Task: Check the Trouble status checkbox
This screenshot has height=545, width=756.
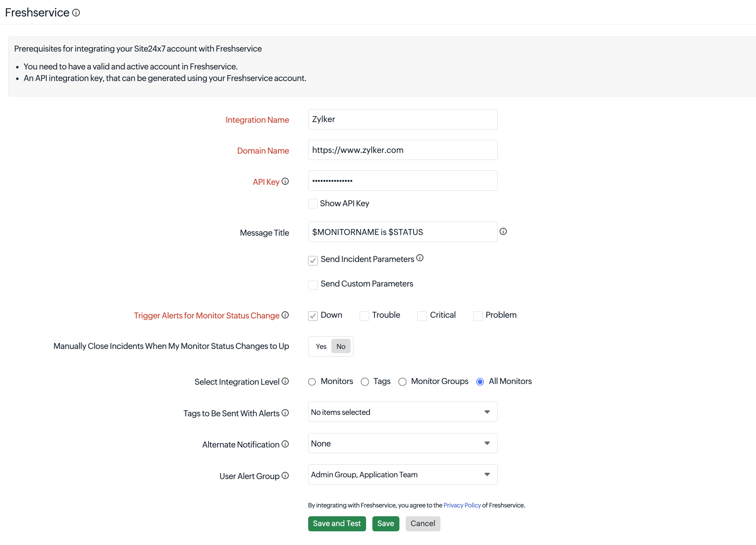Action: (x=364, y=316)
